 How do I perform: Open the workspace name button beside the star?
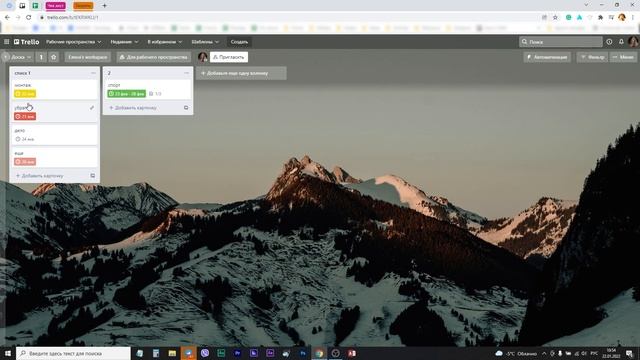[x=87, y=57]
